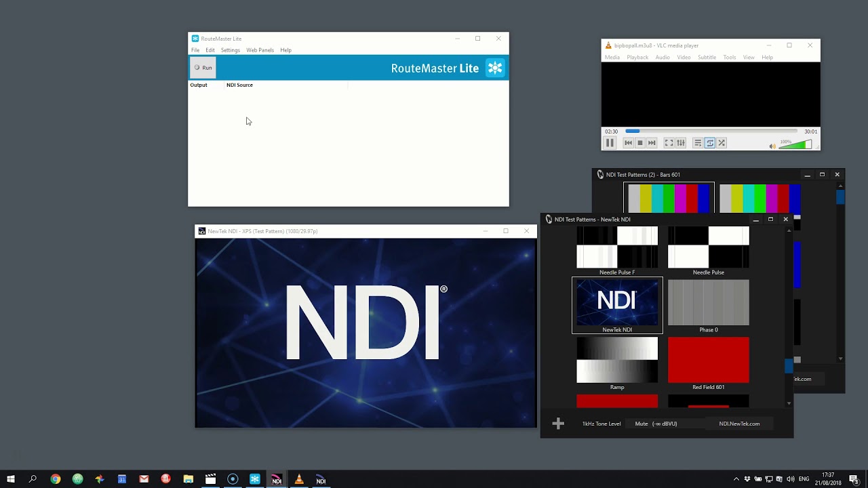Click the NDI video preview in monitor window
Screen dimensions: 868x488
(x=366, y=333)
